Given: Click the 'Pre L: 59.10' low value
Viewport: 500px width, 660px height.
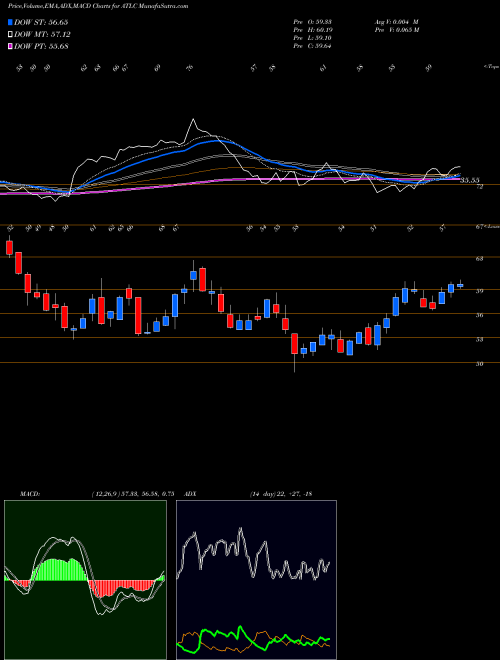Looking at the screenshot, I should [312, 38].
